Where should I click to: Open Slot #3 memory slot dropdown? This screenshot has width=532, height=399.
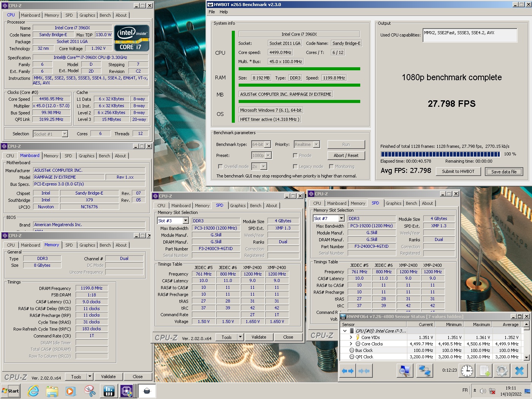(x=185, y=221)
